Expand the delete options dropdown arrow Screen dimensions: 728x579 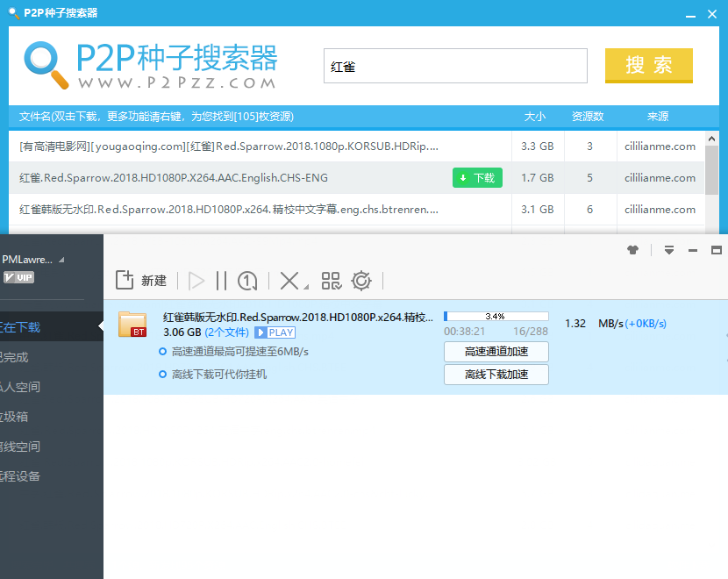306,288
